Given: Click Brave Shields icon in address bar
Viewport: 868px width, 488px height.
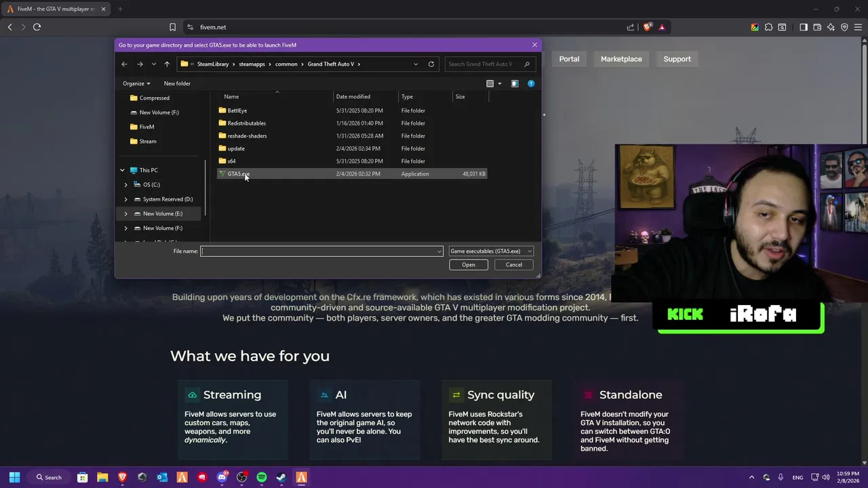Looking at the screenshot, I should (x=648, y=27).
